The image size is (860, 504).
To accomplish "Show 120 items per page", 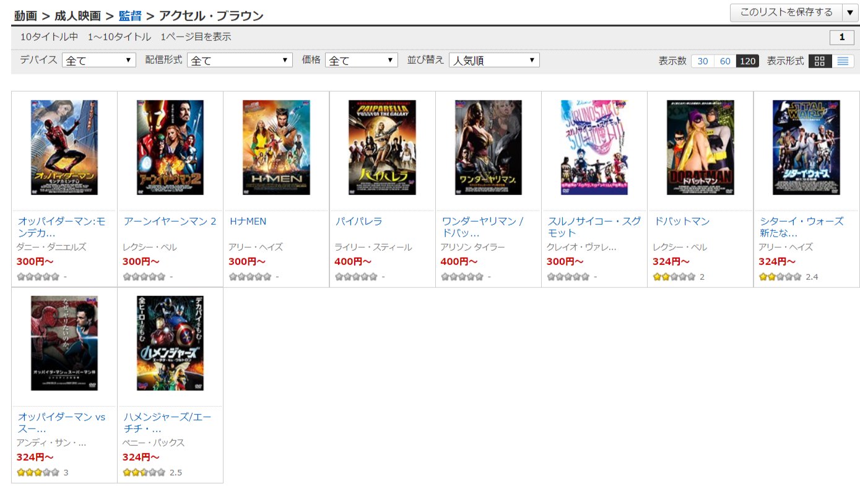I will click(747, 61).
